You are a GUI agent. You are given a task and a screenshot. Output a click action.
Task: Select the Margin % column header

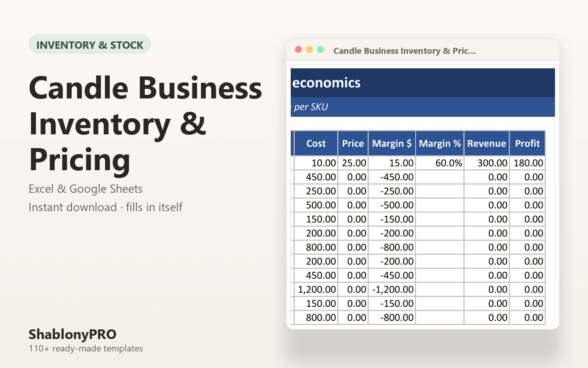coord(440,143)
